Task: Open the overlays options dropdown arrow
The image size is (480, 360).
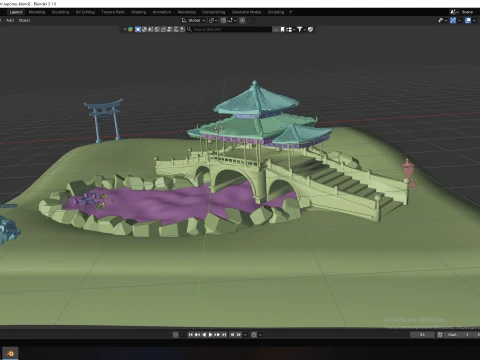Action: pyautogui.click(x=474, y=21)
